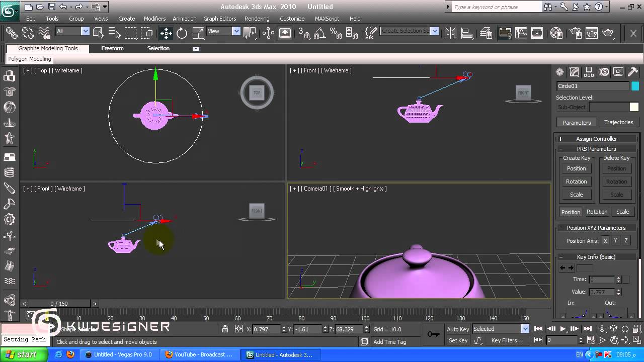
Task: Open the Graphite ribbon options dropdown
Action: 196,49
